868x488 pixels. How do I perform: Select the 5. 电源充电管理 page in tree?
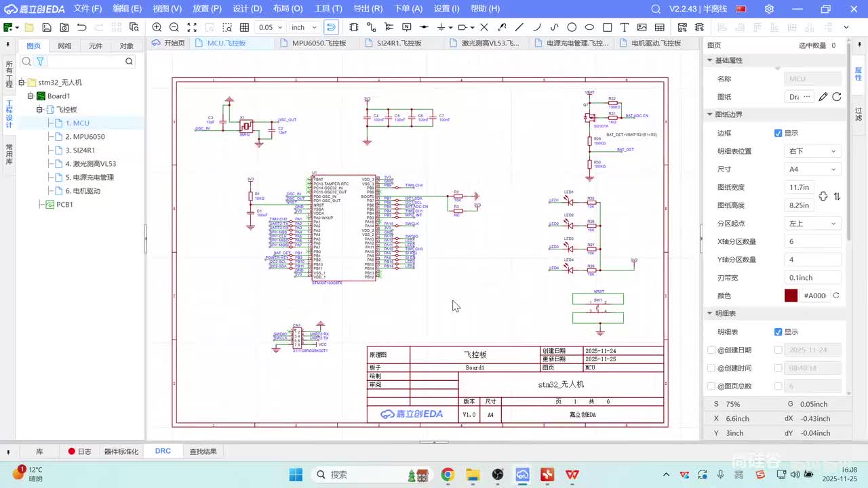pos(90,178)
